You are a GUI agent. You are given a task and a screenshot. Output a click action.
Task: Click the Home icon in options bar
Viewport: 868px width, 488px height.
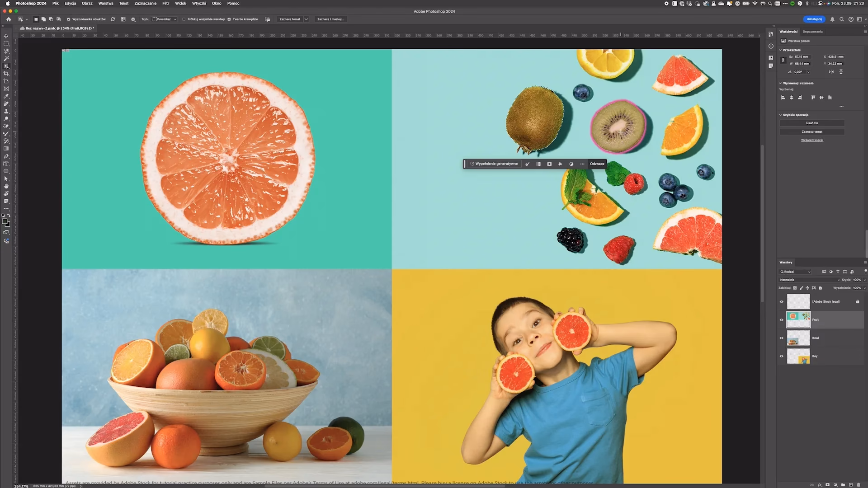tap(9, 19)
